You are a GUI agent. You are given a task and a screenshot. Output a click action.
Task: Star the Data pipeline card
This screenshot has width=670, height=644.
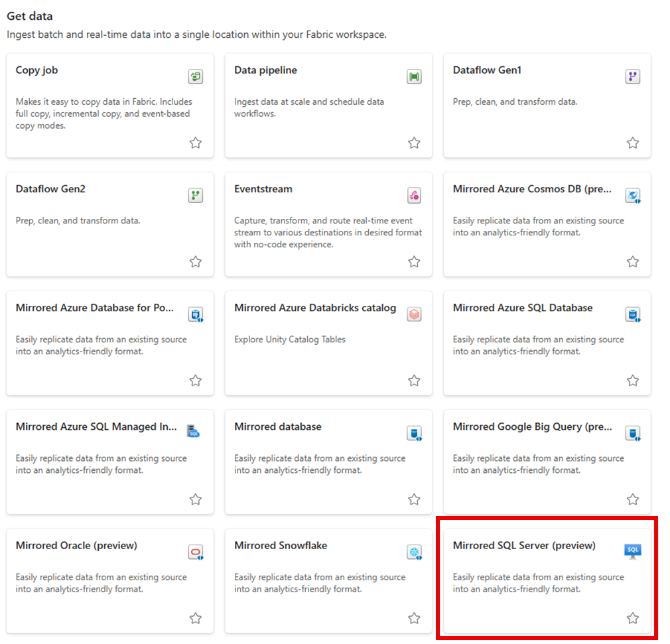click(414, 143)
